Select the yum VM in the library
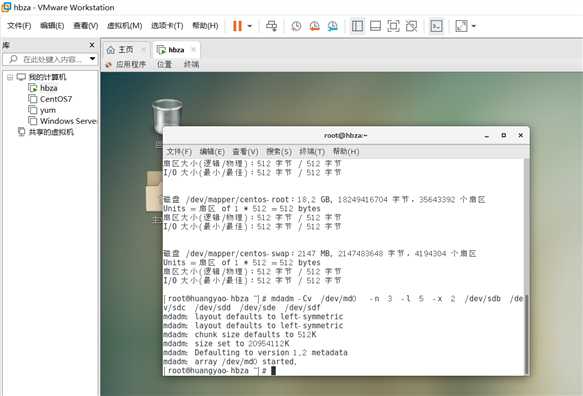Image resolution: width=583 pixels, height=396 pixels. (48, 110)
